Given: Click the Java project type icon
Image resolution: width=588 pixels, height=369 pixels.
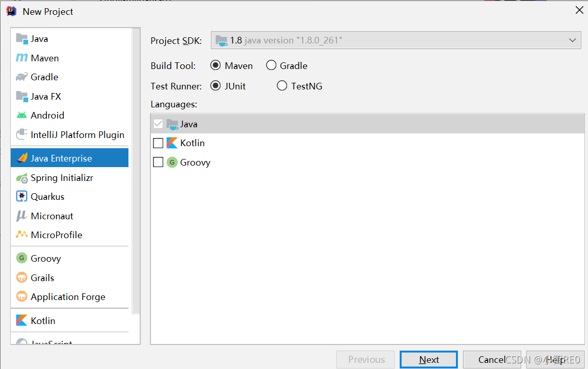Looking at the screenshot, I should coord(22,38).
